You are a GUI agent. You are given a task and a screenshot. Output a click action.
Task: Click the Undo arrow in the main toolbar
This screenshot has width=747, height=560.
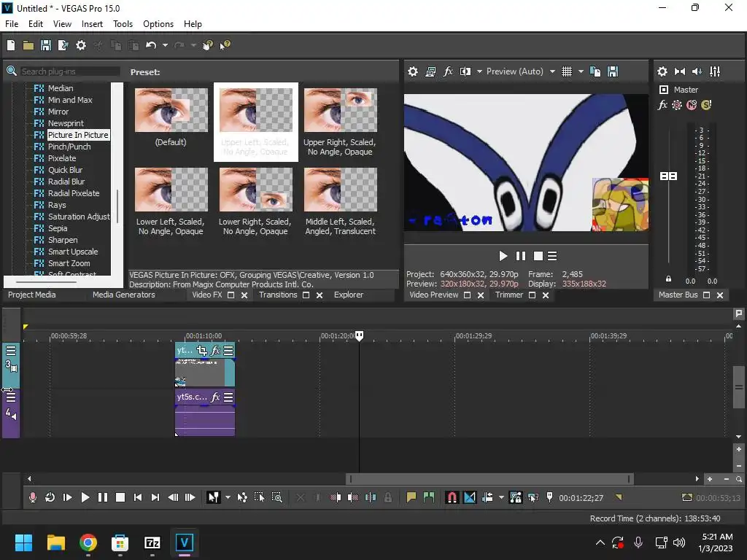(151, 45)
